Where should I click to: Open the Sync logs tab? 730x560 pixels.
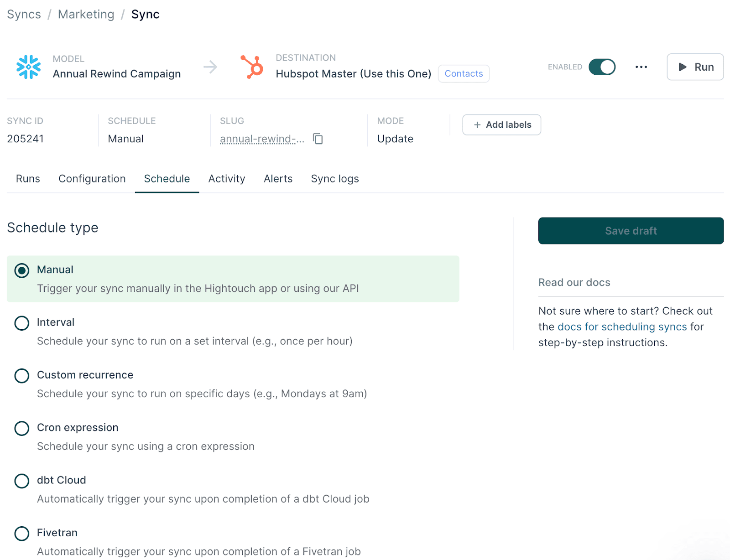pyautogui.click(x=334, y=179)
